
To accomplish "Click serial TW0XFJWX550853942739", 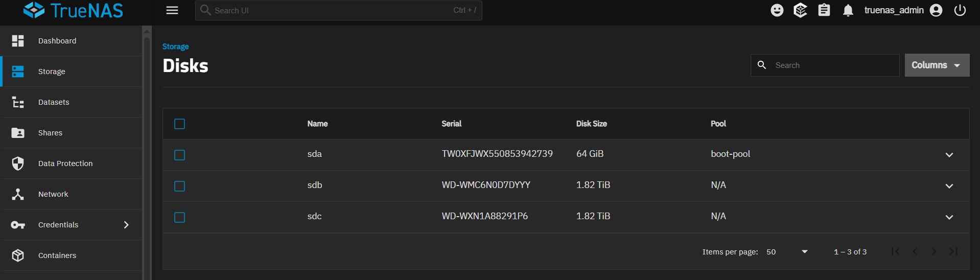I will 497,154.
